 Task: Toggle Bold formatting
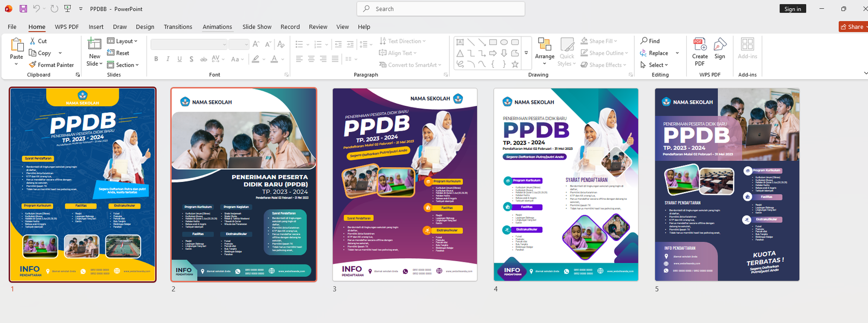156,59
